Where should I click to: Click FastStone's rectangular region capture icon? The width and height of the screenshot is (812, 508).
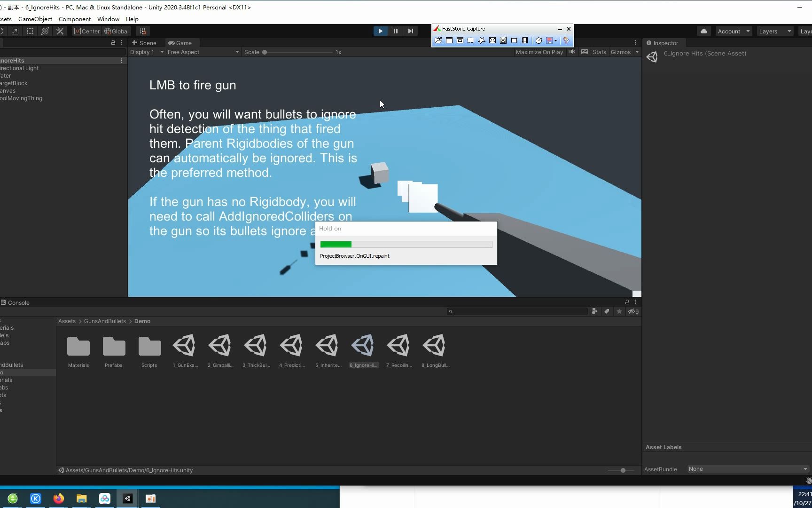click(x=470, y=40)
